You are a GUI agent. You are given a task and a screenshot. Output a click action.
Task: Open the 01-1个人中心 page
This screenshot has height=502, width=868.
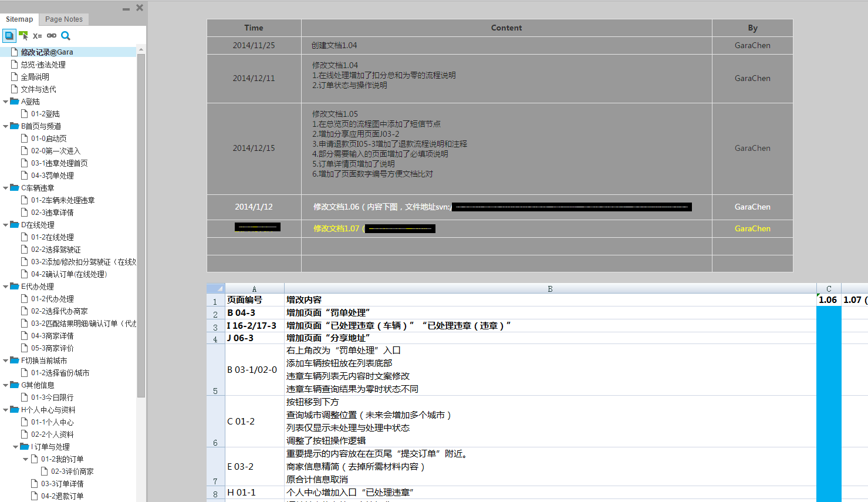click(x=52, y=422)
